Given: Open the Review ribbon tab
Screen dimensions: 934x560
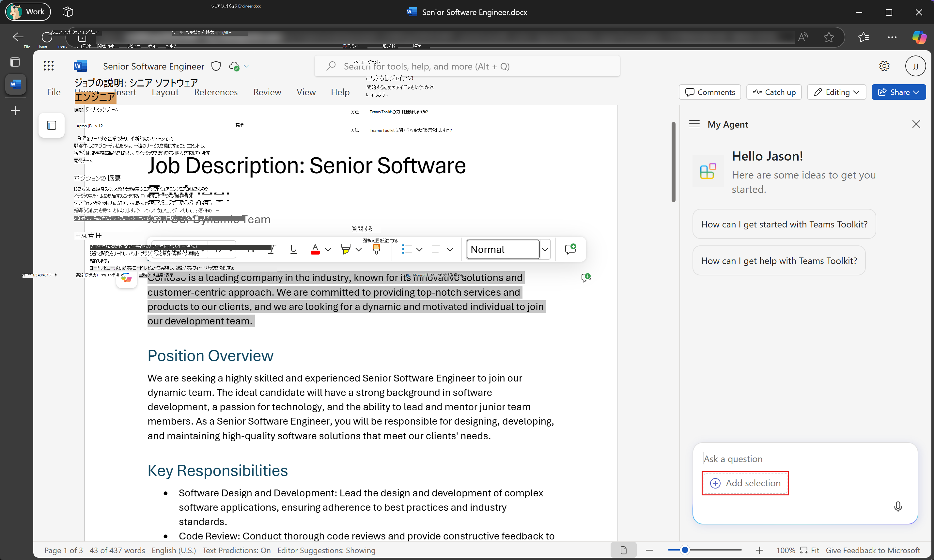Looking at the screenshot, I should (x=267, y=92).
